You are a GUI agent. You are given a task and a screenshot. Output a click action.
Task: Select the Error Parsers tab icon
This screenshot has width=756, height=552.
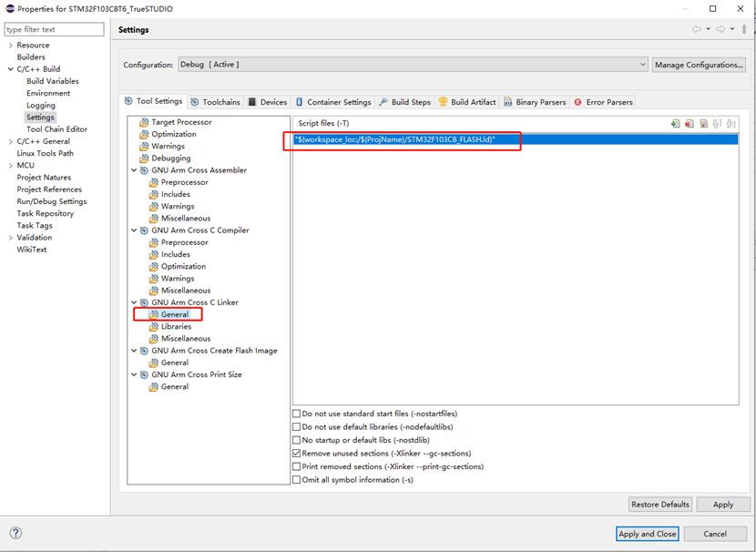click(577, 102)
